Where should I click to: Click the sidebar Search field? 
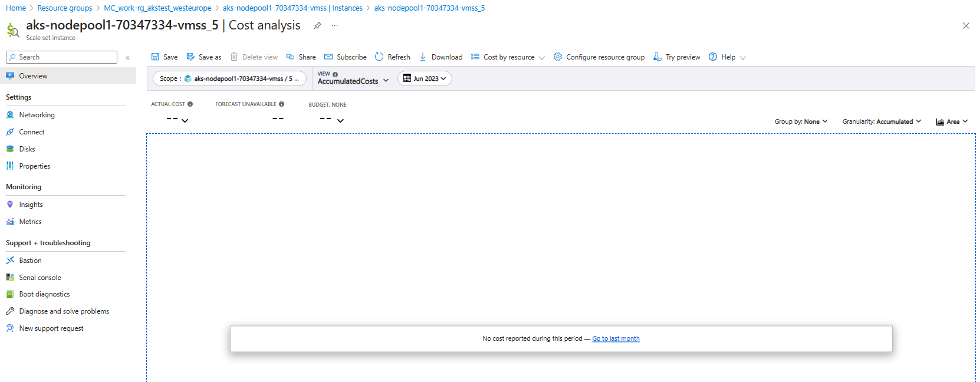tap(61, 57)
